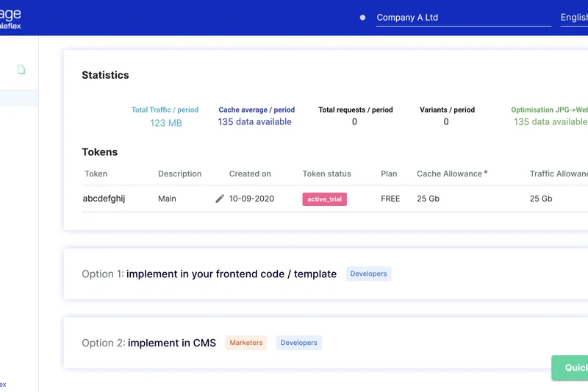Open the Company A Ltd selector

click(x=463, y=18)
